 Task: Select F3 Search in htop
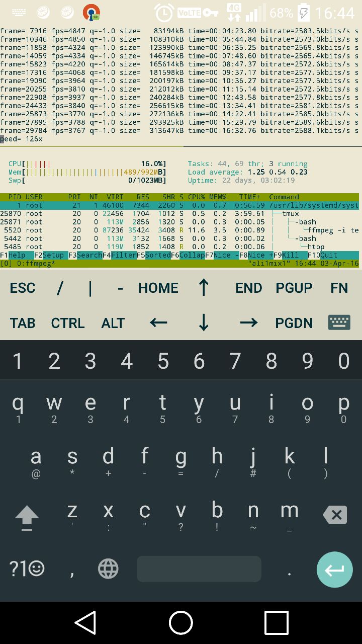pos(85,255)
